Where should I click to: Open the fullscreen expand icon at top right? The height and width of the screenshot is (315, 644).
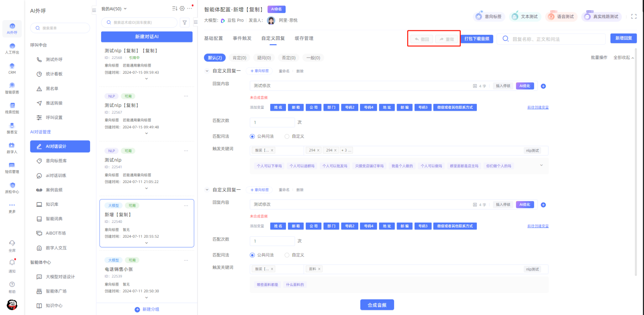click(634, 16)
